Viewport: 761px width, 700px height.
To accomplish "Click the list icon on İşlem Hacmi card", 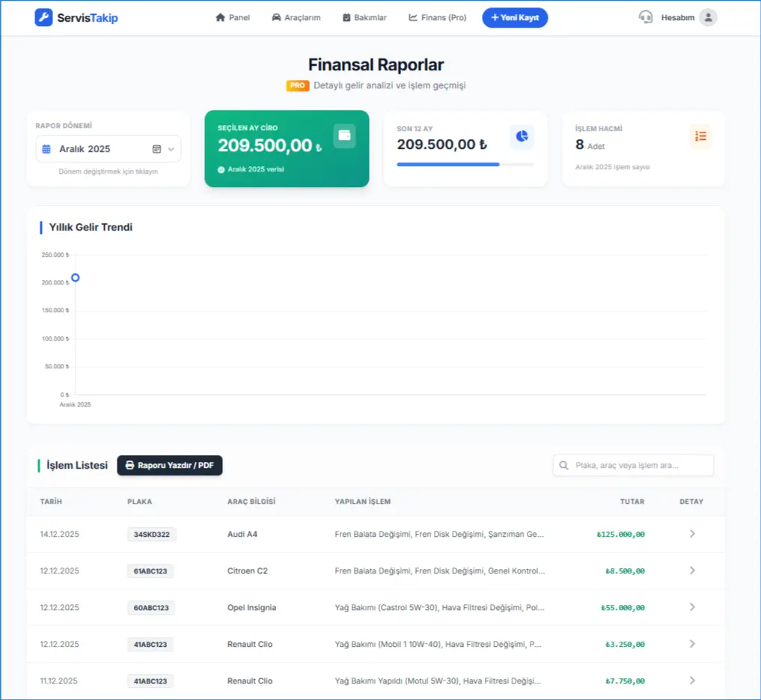I will 700,136.
